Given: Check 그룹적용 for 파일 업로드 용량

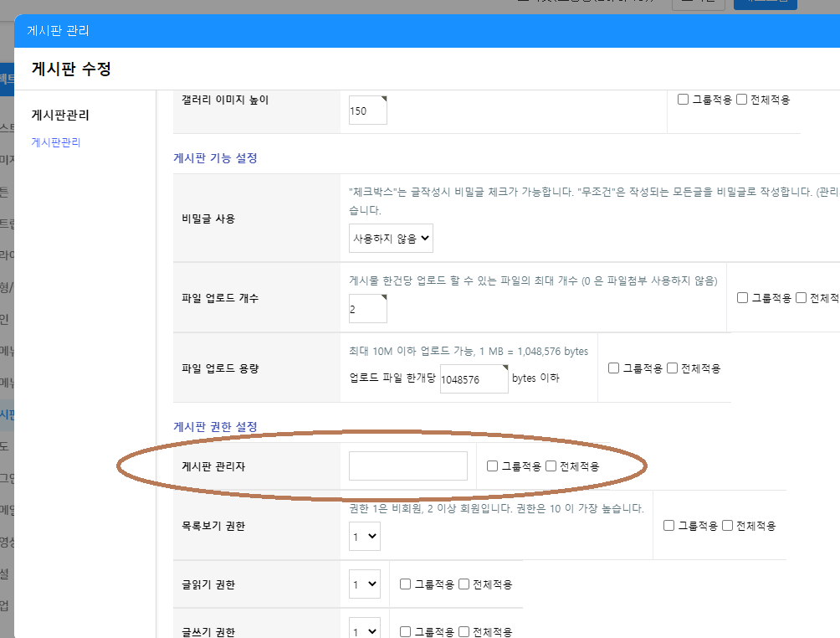Looking at the screenshot, I should 614,368.
